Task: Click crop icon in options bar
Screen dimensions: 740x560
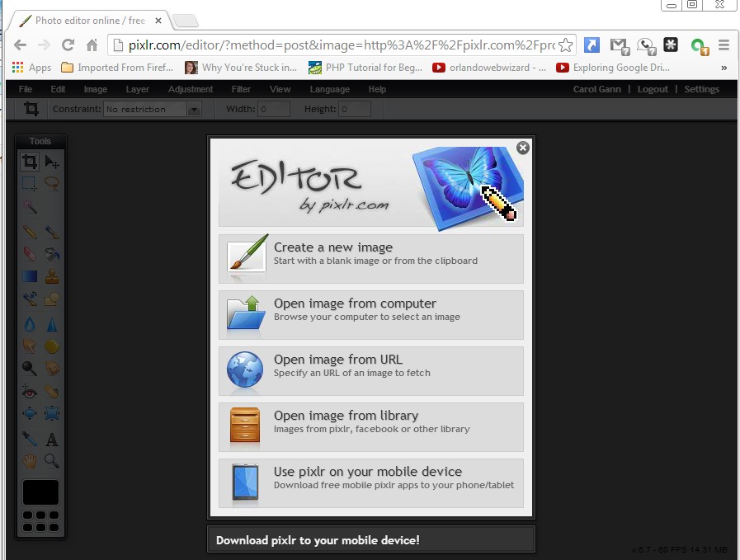Action: [x=31, y=109]
